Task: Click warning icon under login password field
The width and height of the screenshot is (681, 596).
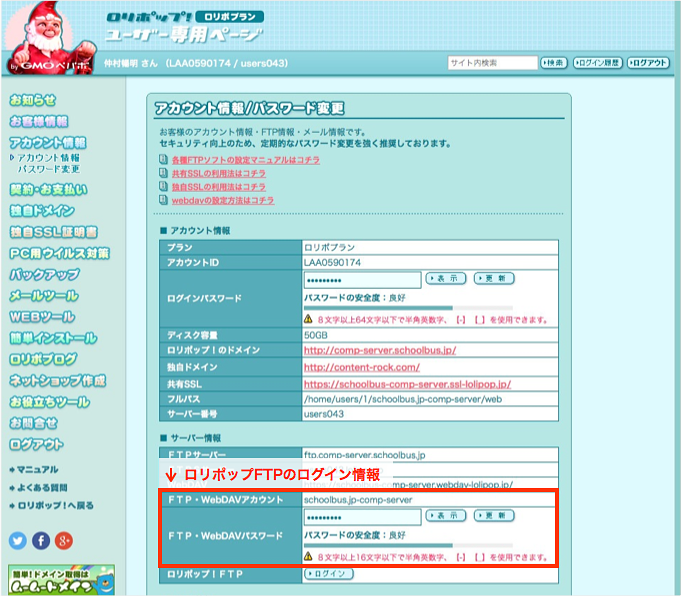Action: pyautogui.click(x=308, y=319)
